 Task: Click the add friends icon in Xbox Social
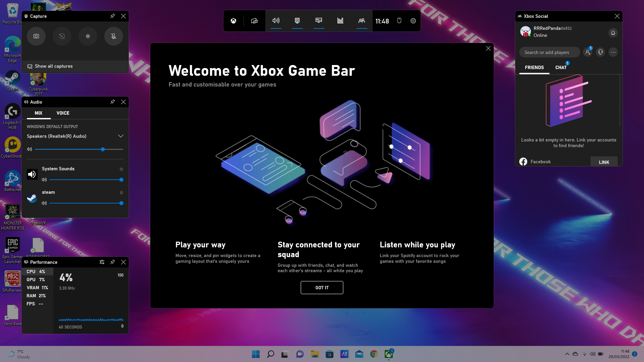[587, 52]
